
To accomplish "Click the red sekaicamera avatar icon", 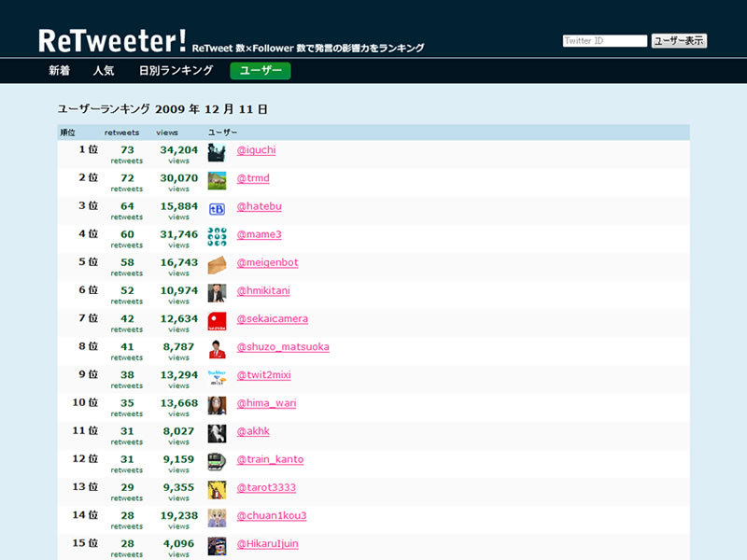I will click(x=217, y=321).
